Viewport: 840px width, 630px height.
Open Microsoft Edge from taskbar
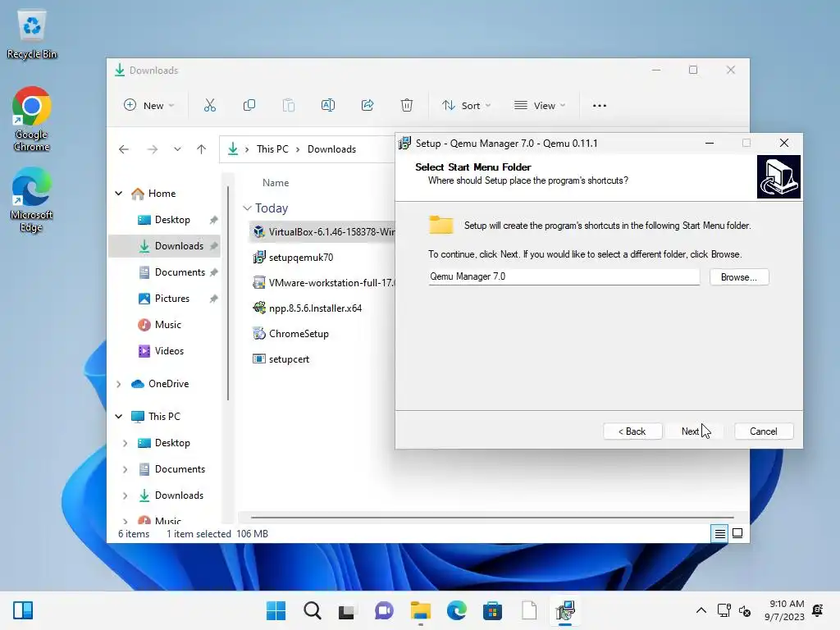pyautogui.click(x=456, y=610)
